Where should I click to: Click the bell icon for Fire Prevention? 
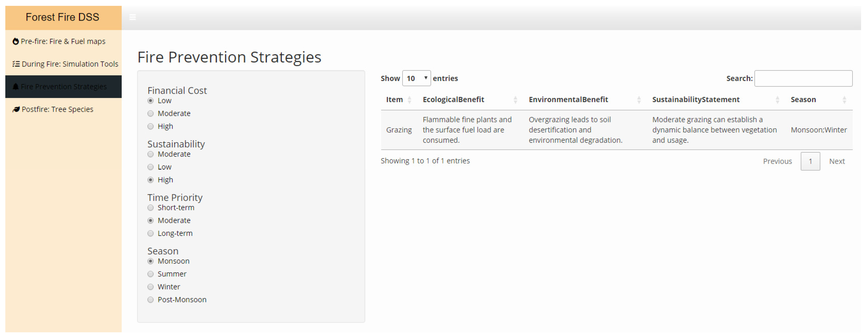point(15,87)
